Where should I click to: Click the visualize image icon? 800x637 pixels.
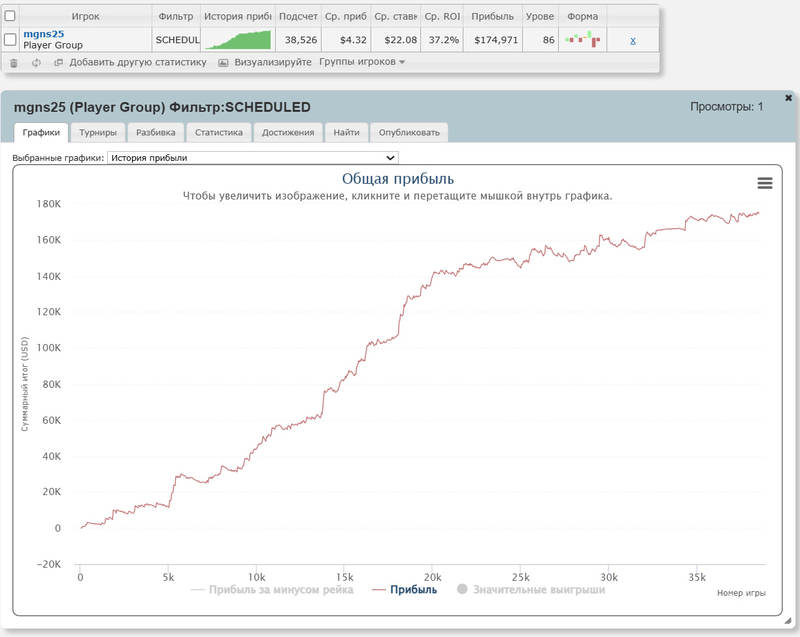click(x=224, y=62)
